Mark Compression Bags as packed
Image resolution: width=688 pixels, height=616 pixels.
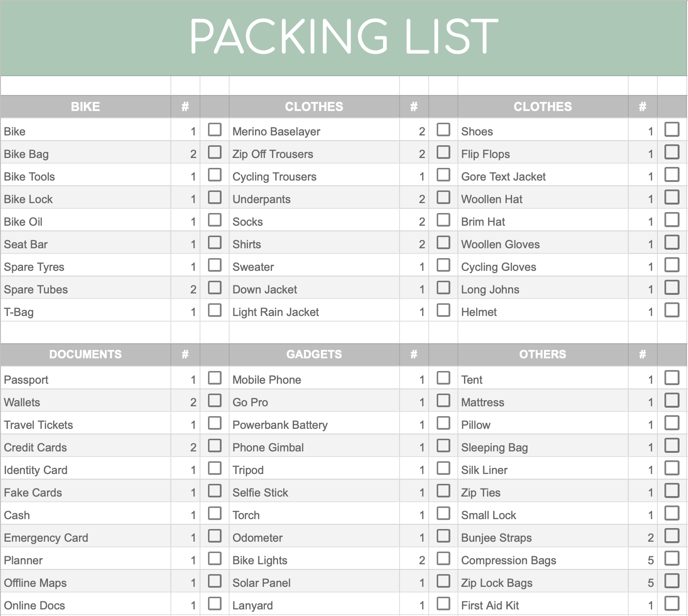672,558
